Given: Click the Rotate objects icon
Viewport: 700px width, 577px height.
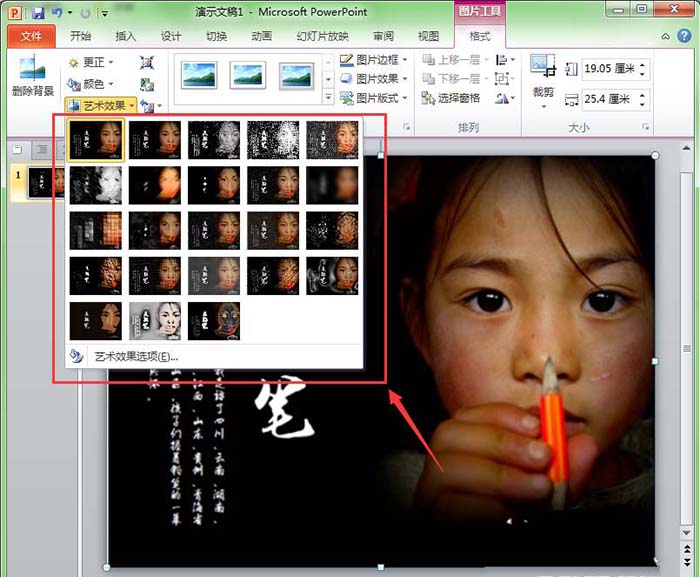Looking at the screenshot, I should pyautogui.click(x=504, y=98).
